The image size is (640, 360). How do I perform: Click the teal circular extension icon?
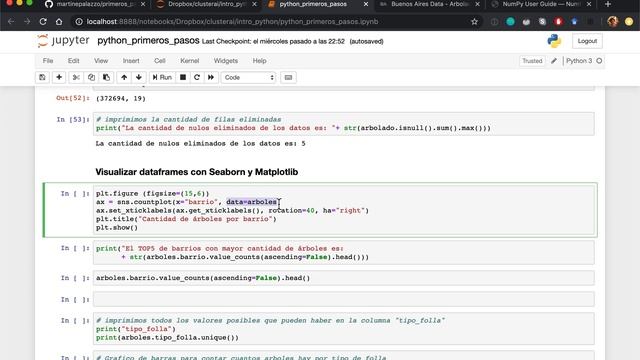point(510,22)
